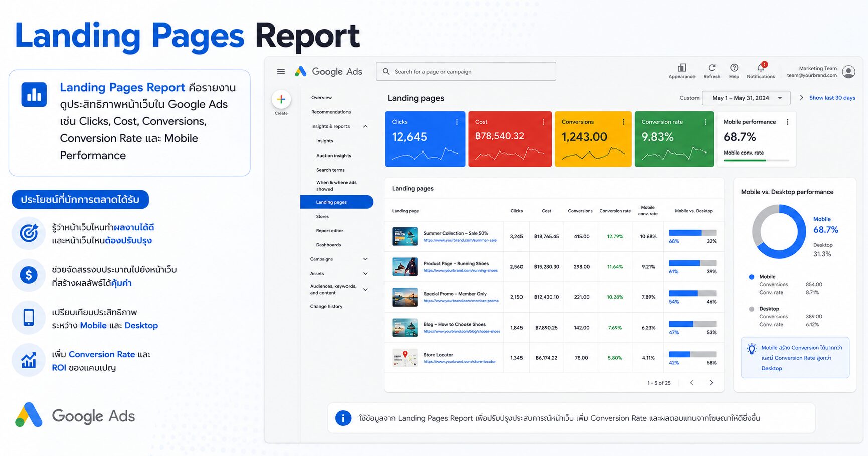Open the Appearance settings icon
This screenshot has height=456, width=868.
point(681,68)
